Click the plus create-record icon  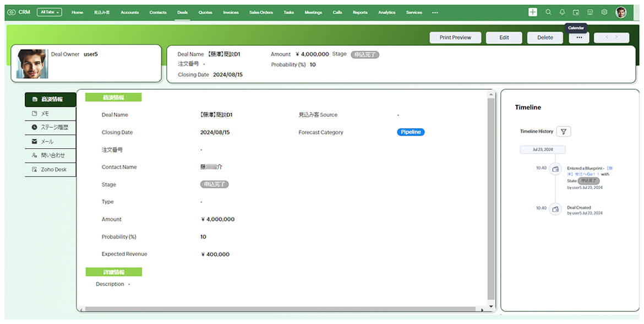coord(533,12)
